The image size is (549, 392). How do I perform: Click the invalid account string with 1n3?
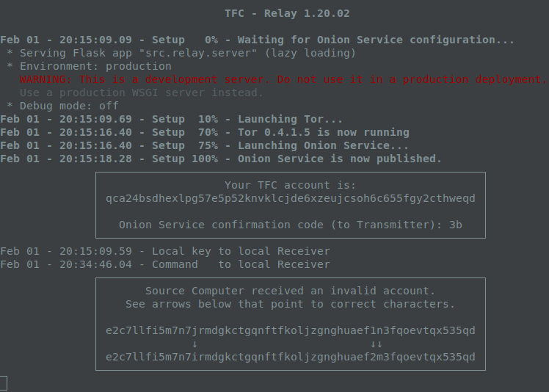[x=291, y=330]
